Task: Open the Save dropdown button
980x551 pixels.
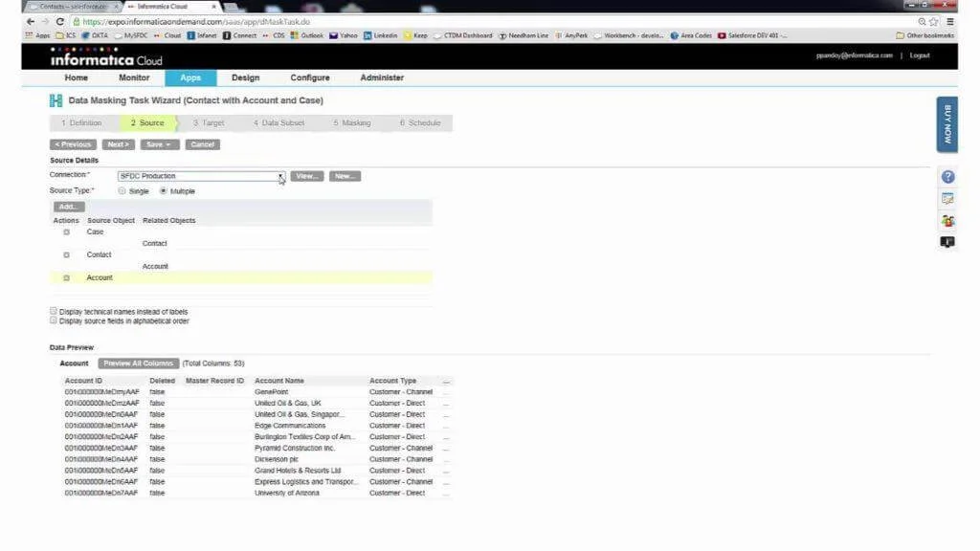Action: coord(160,144)
